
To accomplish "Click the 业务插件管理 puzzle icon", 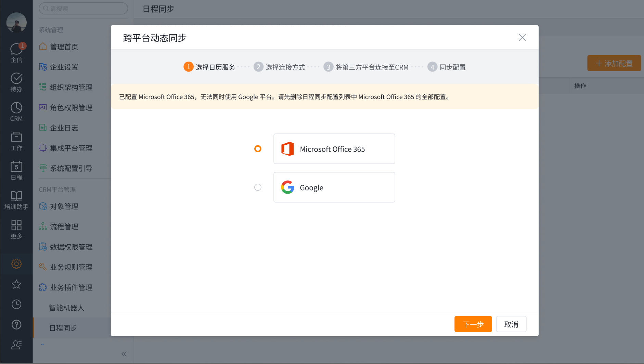I will [43, 287].
